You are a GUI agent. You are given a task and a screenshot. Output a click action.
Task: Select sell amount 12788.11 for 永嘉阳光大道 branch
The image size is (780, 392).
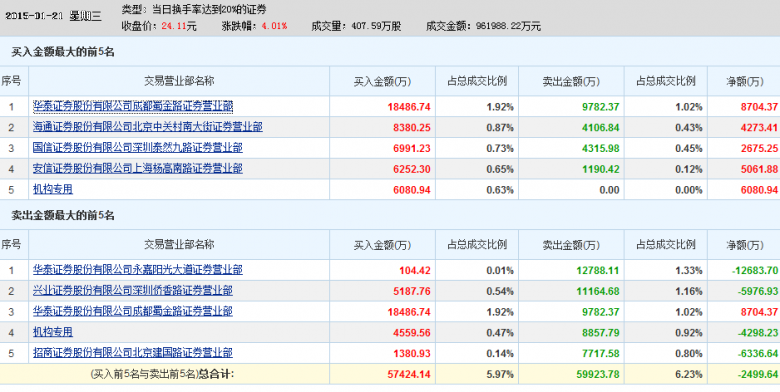pyautogui.click(x=598, y=271)
